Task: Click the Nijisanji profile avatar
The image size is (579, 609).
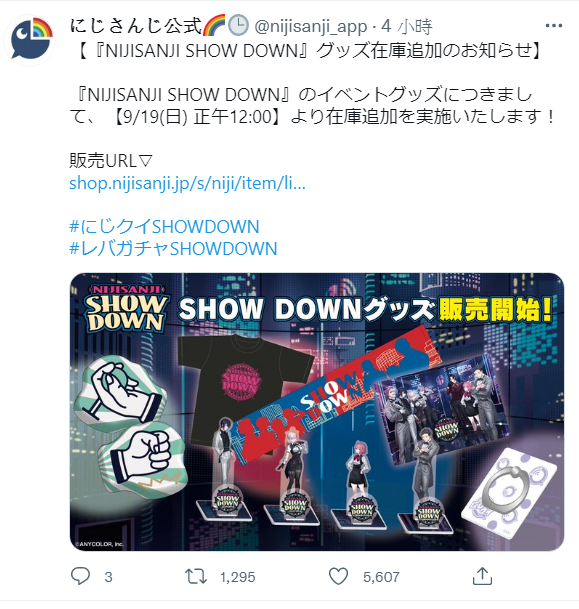Action: [x=30, y=40]
